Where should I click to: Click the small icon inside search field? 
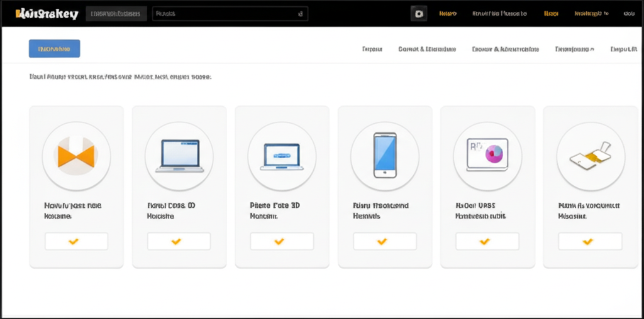tap(301, 14)
